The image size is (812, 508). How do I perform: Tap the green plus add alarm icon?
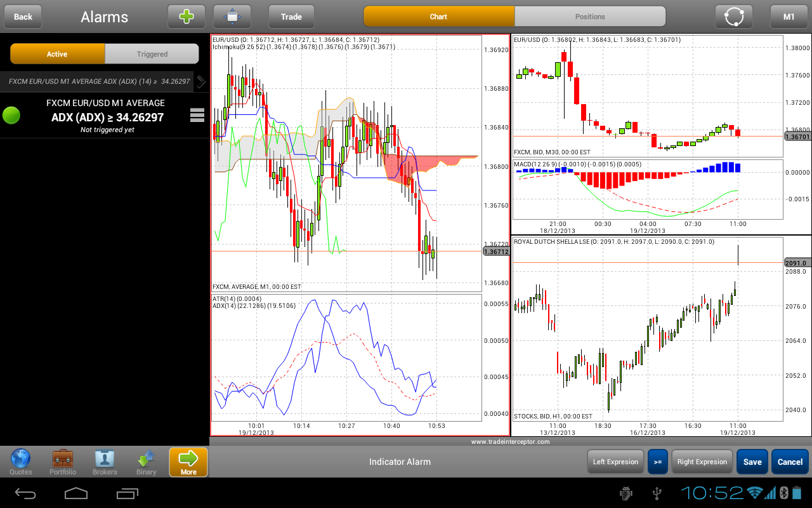click(x=187, y=17)
